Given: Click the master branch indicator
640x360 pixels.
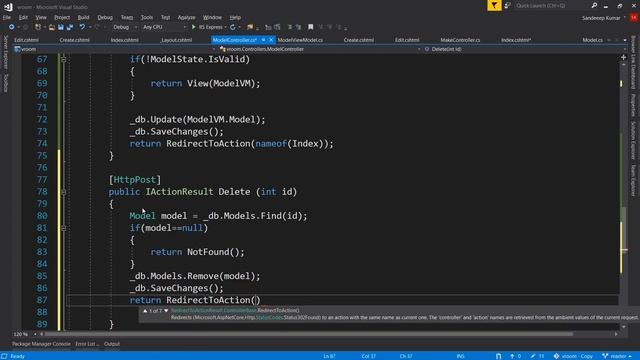Looking at the screenshot, I should pyautogui.click(x=617, y=356).
